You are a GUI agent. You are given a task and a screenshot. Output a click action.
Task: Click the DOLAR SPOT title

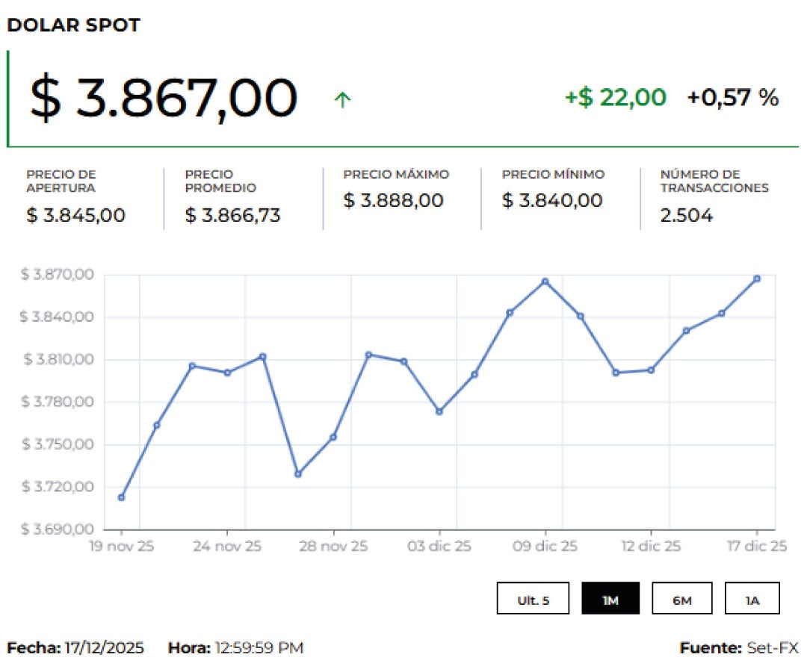pyautogui.click(x=74, y=25)
